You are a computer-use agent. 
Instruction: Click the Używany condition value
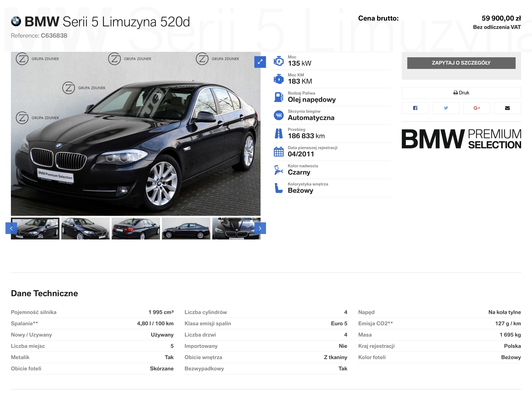tap(162, 335)
